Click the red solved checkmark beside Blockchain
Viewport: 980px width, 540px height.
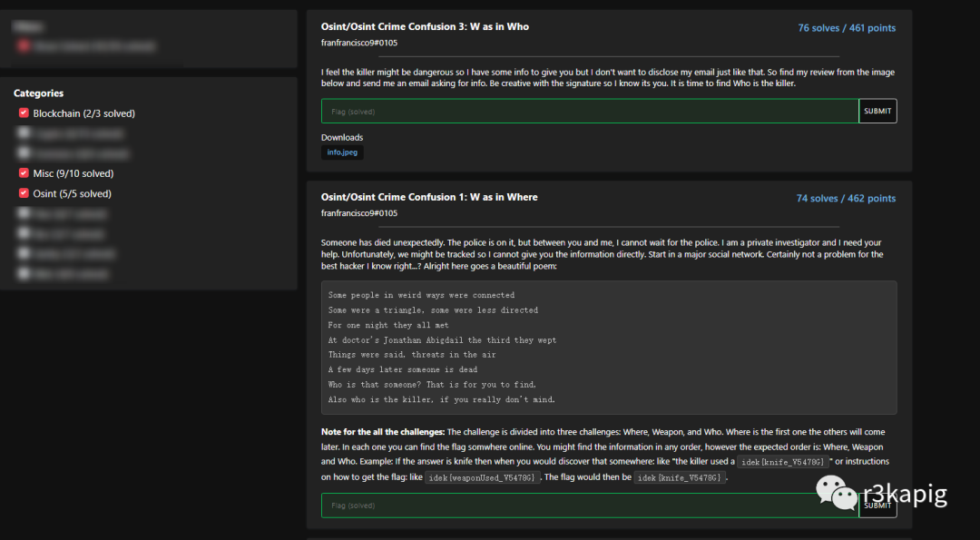tap(23, 113)
